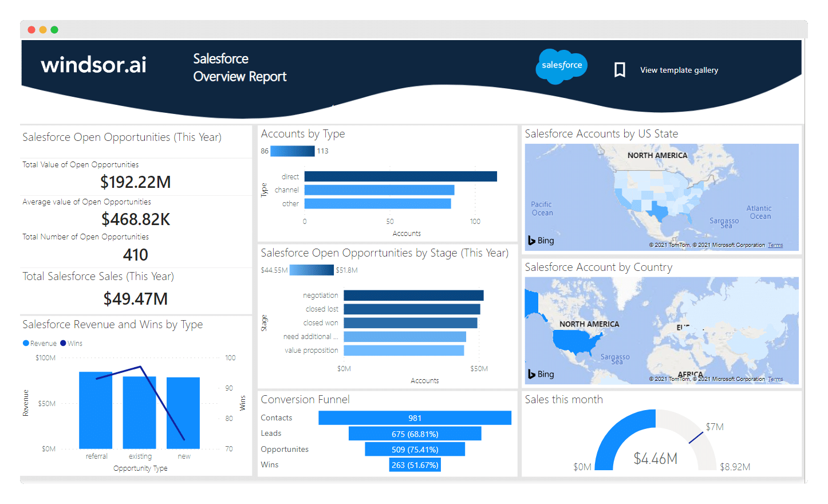
Task: Click the Bing logo on the Country map
Action: (x=541, y=374)
